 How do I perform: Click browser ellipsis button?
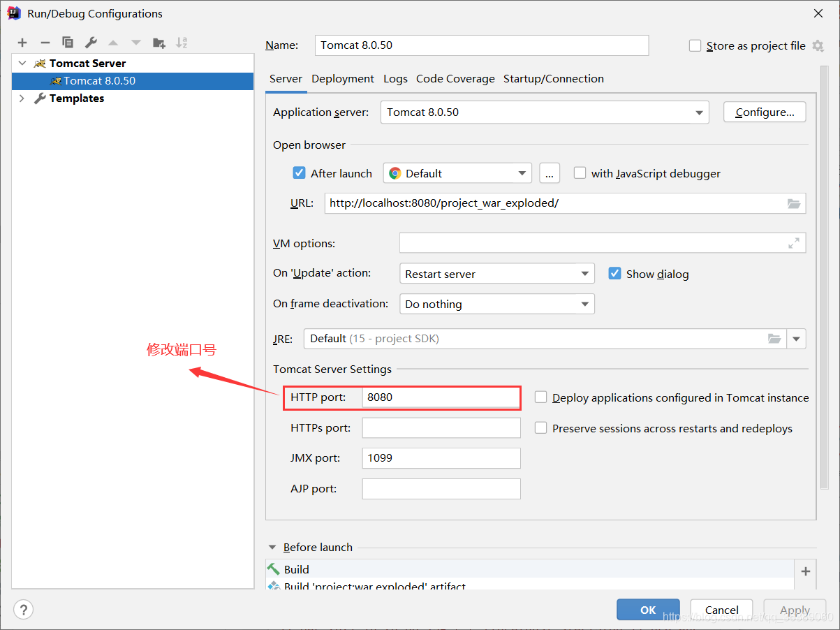pyautogui.click(x=550, y=173)
